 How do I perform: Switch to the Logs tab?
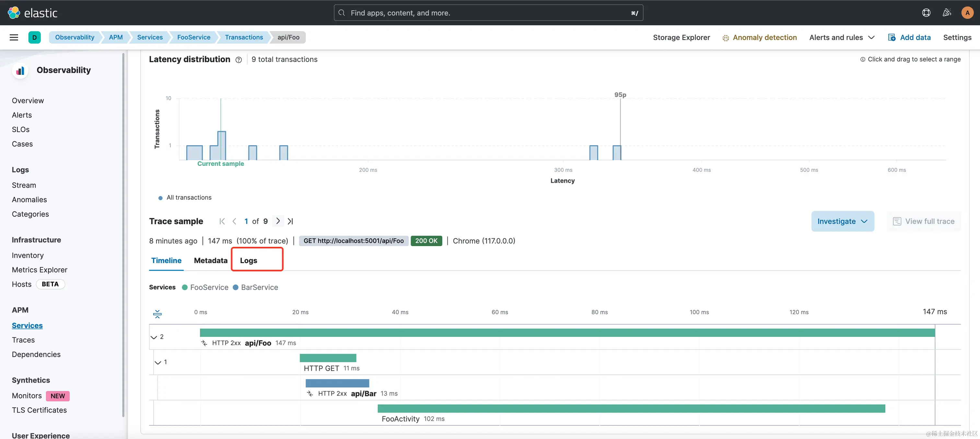pos(249,260)
